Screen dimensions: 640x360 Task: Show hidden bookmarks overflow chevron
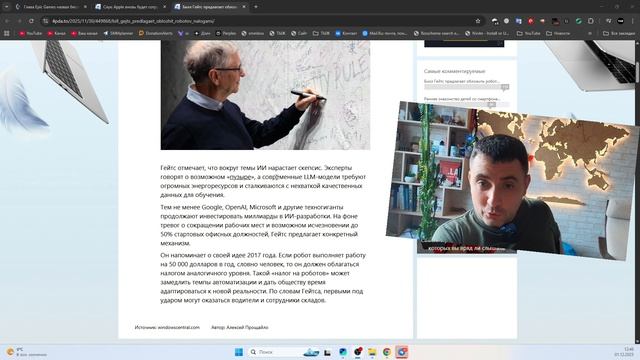pyautogui.click(x=590, y=33)
